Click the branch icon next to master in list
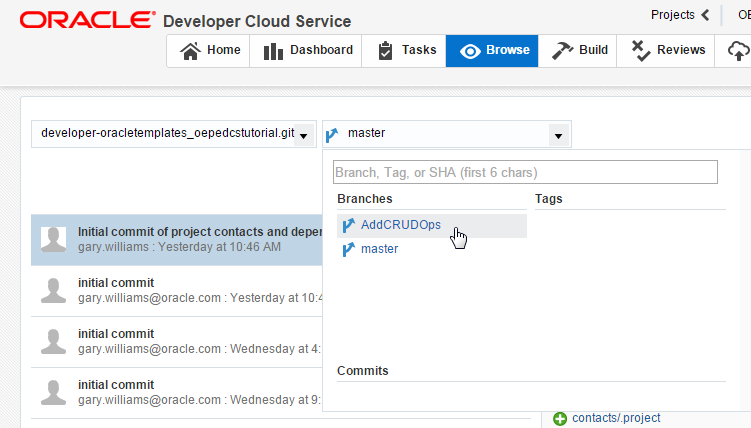The width and height of the screenshot is (751, 428). [x=348, y=249]
